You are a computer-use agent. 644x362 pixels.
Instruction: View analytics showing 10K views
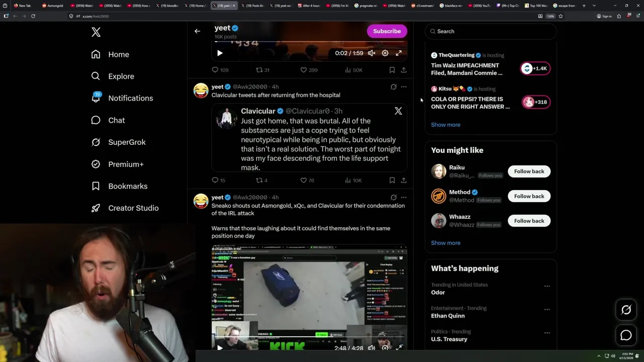click(354, 180)
